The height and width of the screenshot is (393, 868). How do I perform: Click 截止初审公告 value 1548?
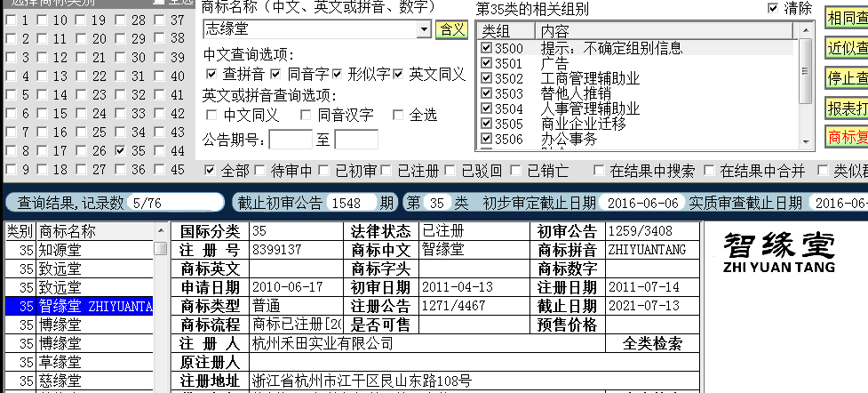352,203
